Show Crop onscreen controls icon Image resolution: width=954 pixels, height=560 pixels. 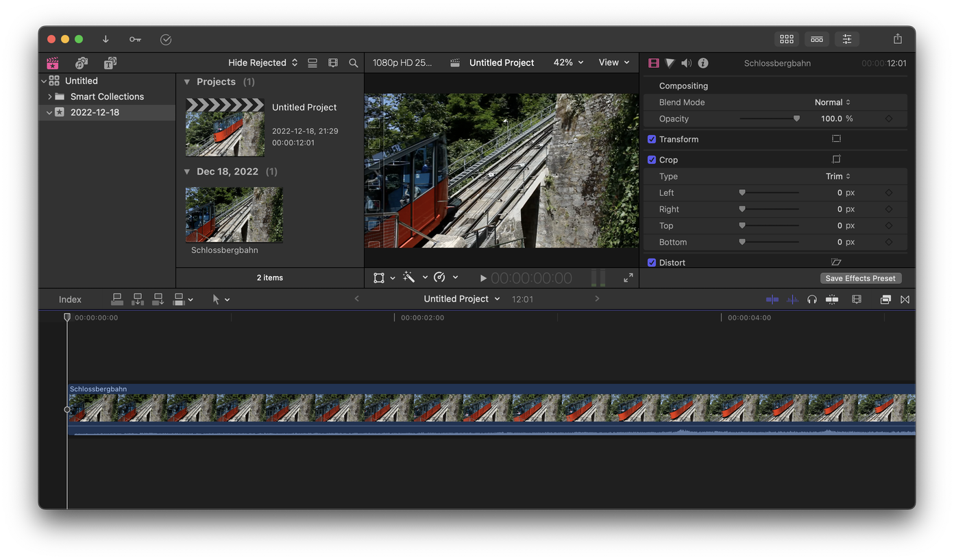pos(836,160)
